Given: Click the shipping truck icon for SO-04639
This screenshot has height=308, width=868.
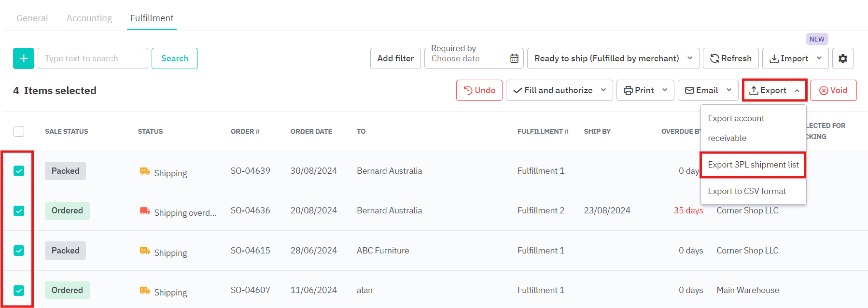Looking at the screenshot, I should pyautogui.click(x=144, y=171).
